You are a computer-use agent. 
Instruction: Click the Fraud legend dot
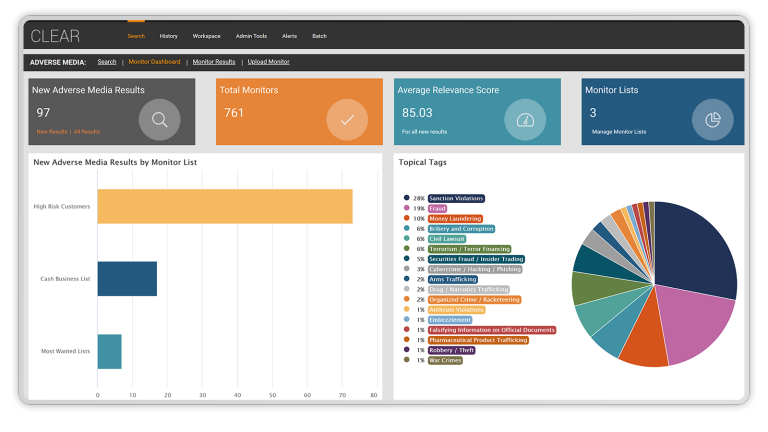coord(406,208)
